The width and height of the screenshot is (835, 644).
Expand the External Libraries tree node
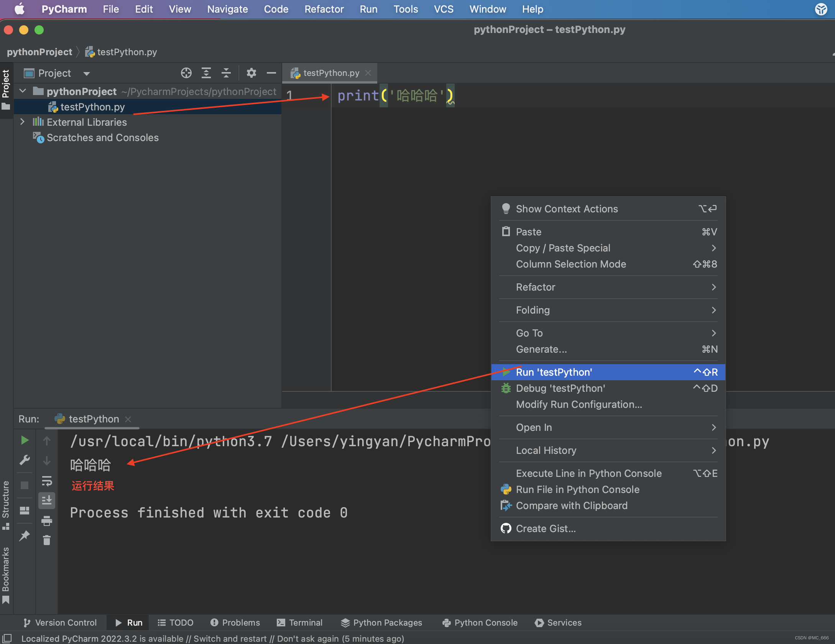click(x=22, y=122)
